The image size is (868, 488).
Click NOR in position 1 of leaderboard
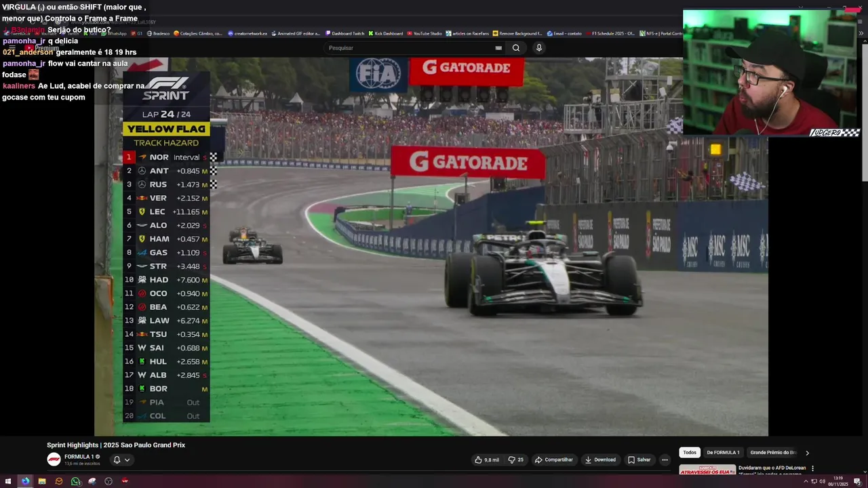point(166,157)
